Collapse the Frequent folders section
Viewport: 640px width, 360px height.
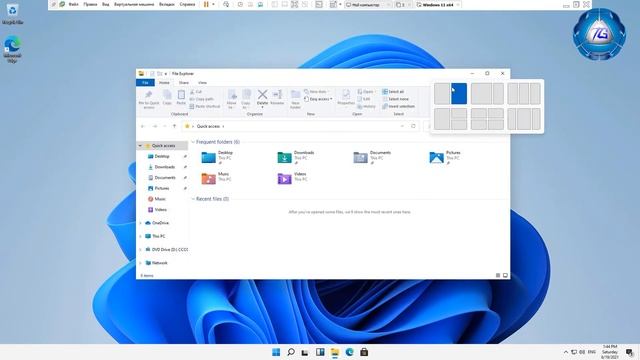pyautogui.click(x=193, y=142)
